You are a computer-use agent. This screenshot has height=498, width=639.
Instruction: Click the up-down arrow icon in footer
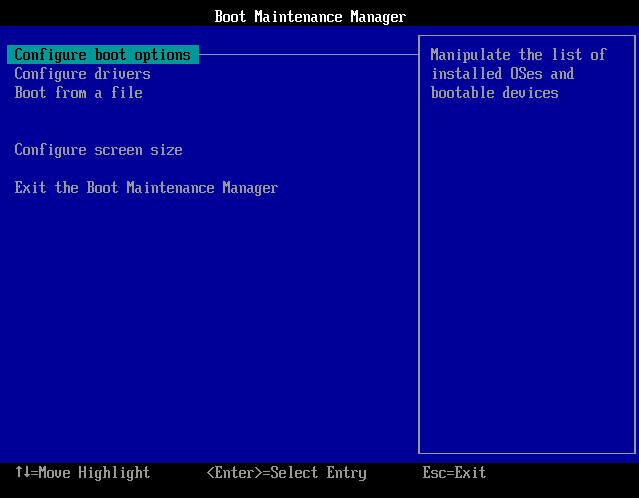[x=22, y=472]
